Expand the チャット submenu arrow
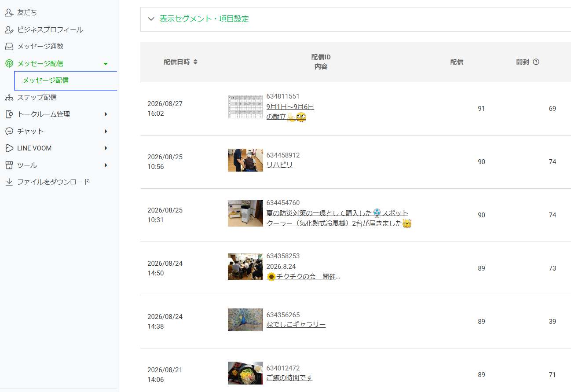The height and width of the screenshot is (392, 571). [x=106, y=132]
